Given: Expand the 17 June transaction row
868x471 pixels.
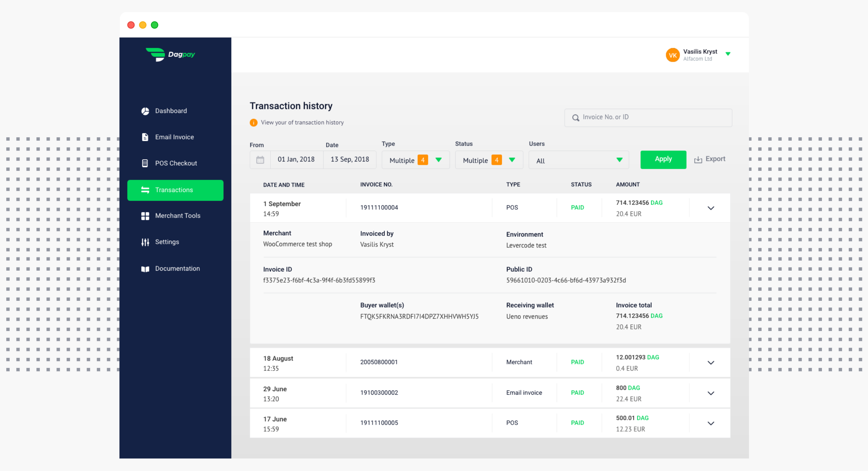Looking at the screenshot, I should click(x=710, y=423).
